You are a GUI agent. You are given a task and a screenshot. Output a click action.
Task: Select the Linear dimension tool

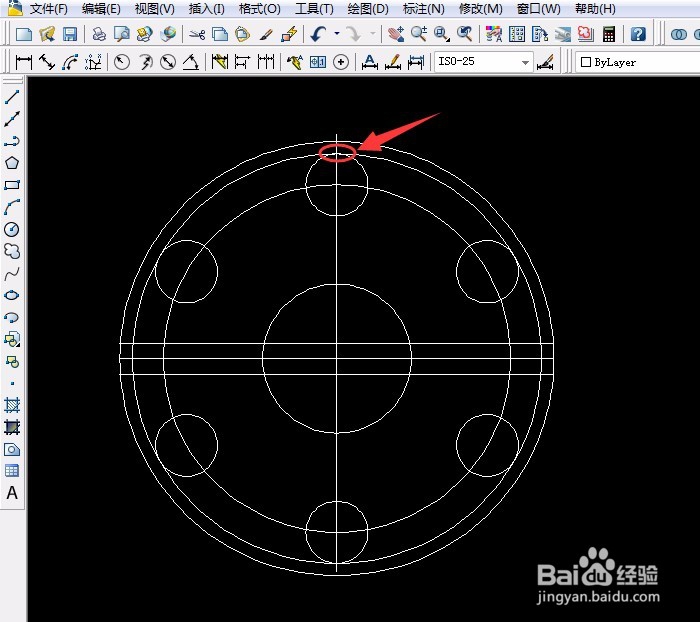tap(24, 62)
